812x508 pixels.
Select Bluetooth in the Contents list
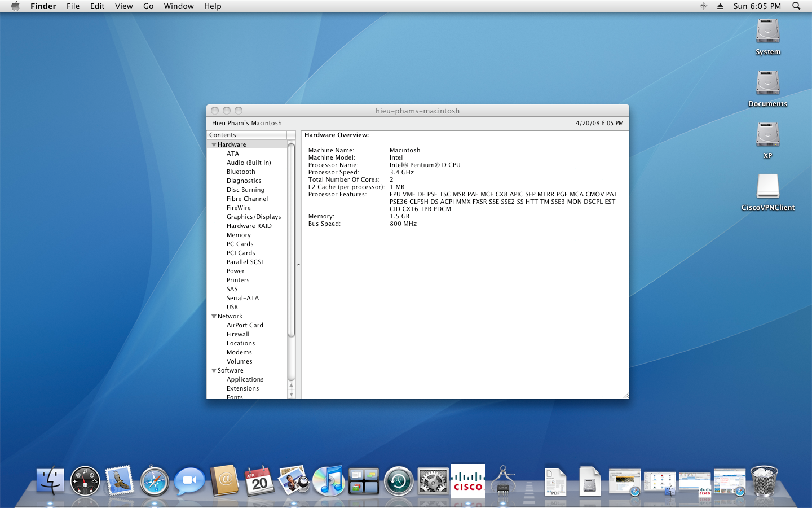[241, 172]
